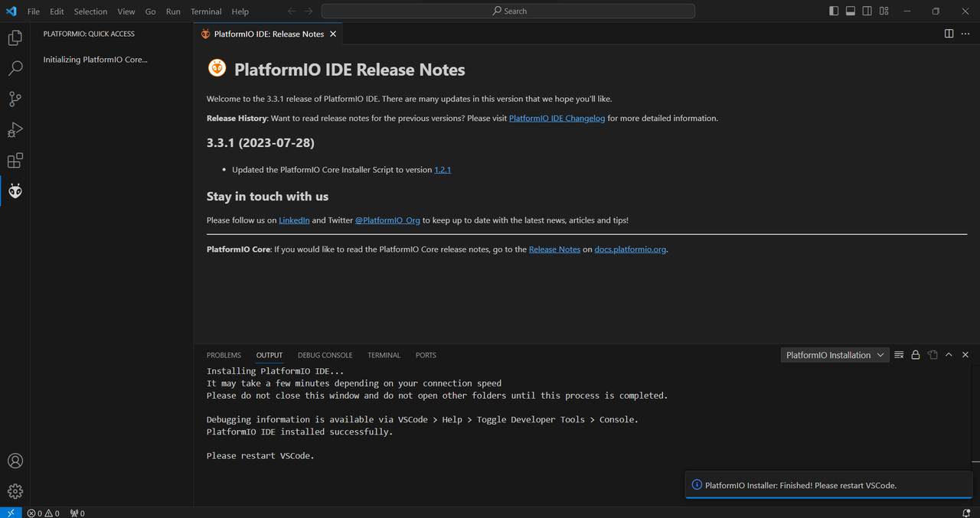The image size is (980, 518).
Task: Open the Help menu
Action: 240,11
